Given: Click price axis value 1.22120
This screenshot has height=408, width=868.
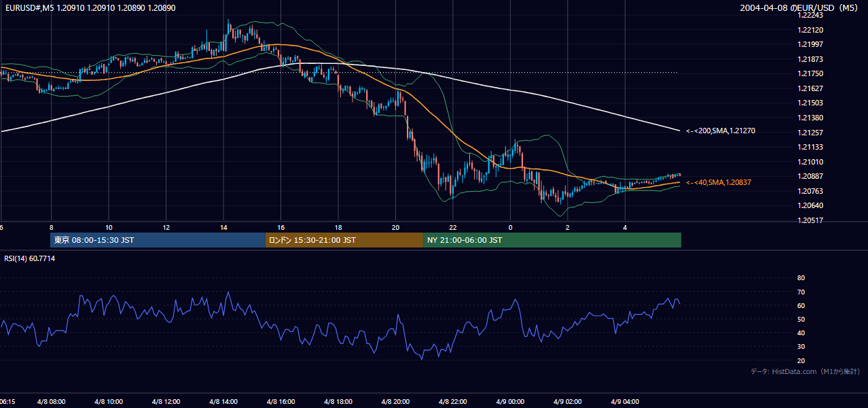Looking at the screenshot, I should coord(810,30).
